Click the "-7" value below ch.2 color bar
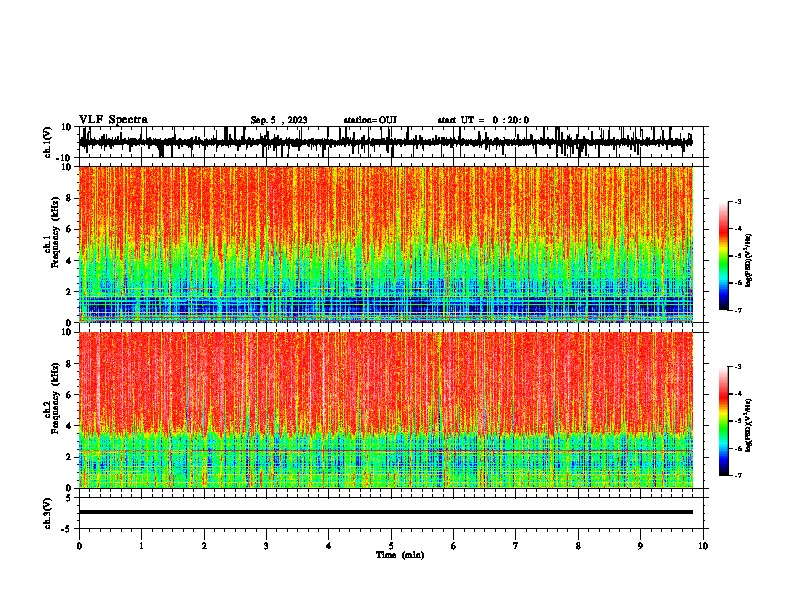The height and width of the screenshot is (612, 792). tap(737, 475)
